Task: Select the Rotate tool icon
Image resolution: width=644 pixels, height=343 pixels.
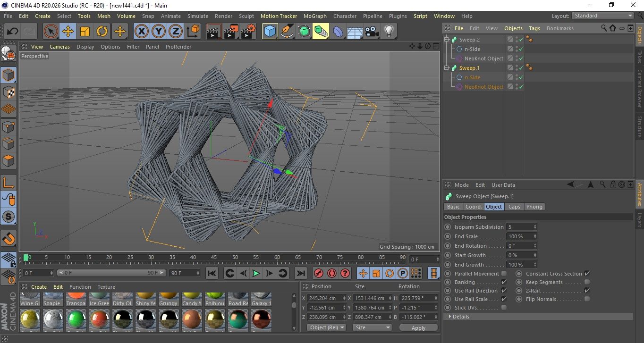Action: click(x=102, y=32)
